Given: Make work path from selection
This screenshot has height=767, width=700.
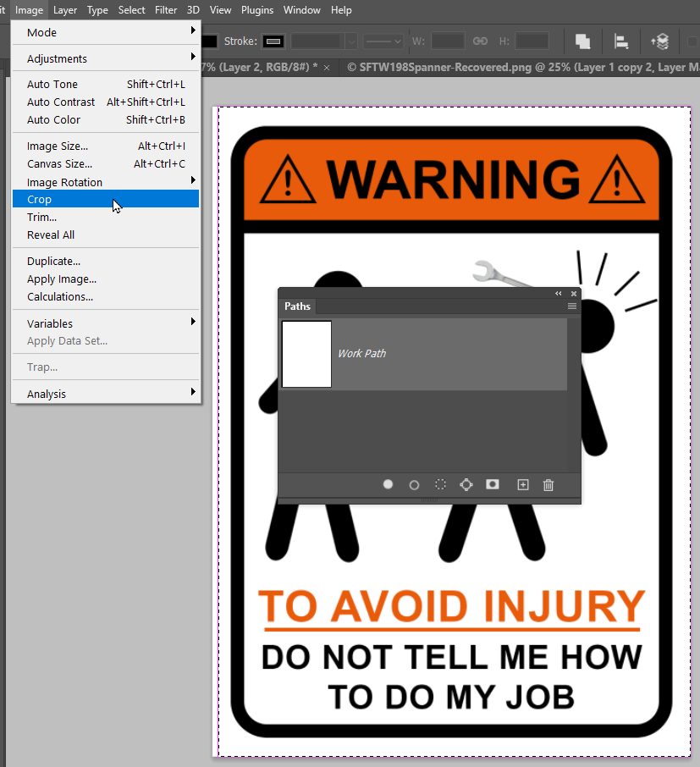Looking at the screenshot, I should (x=466, y=483).
